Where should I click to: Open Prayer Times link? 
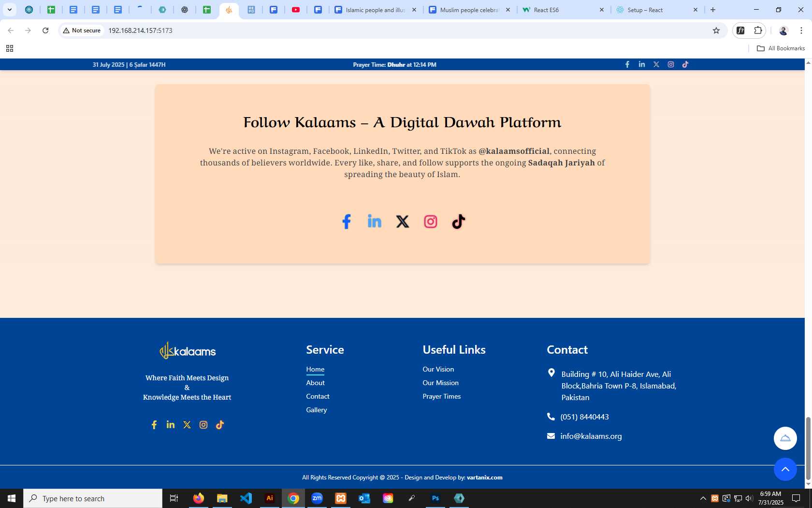(442, 396)
